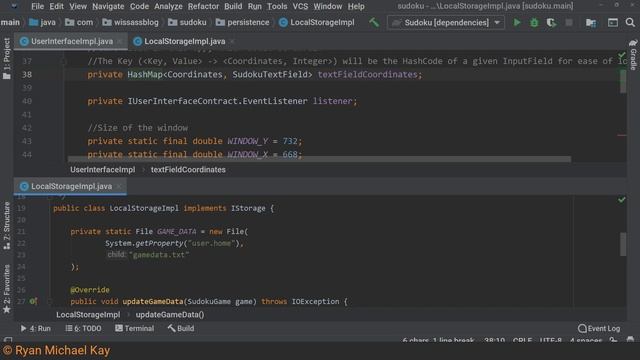
Task: Open the Navigate menu
Action: pos(108,6)
